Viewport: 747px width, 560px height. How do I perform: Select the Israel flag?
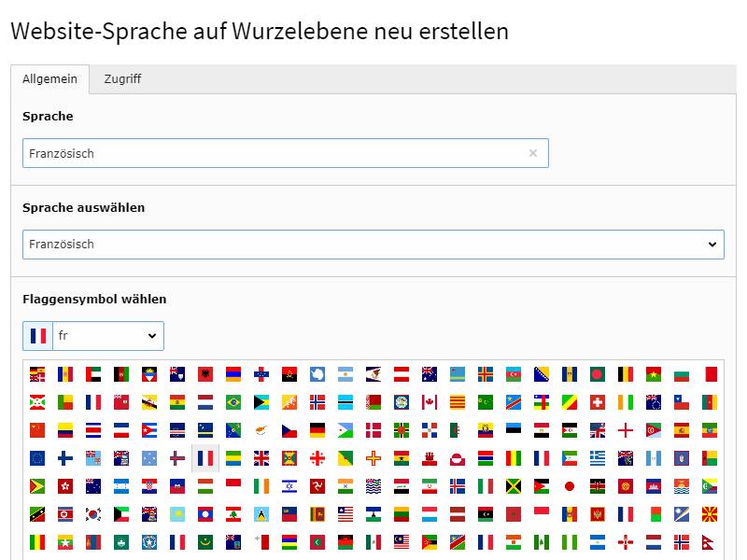pyautogui.click(x=289, y=486)
